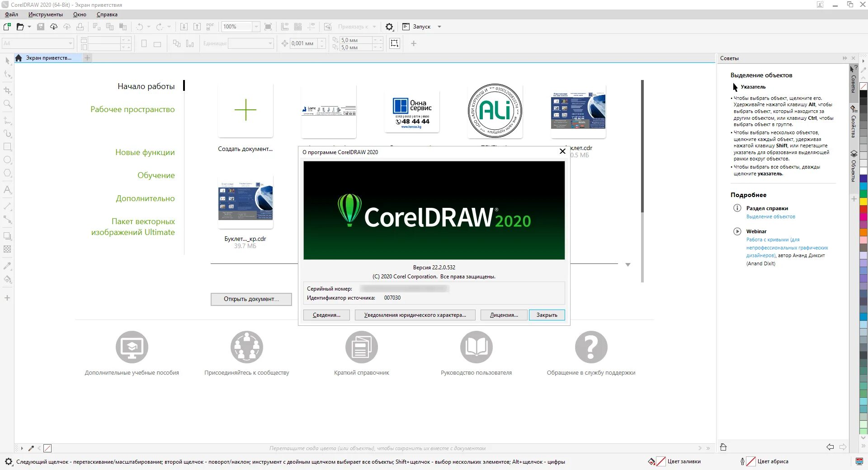Viewport: 868px width, 470px height.
Task: Click the full-screen preview icon beside zoom
Action: point(268,27)
